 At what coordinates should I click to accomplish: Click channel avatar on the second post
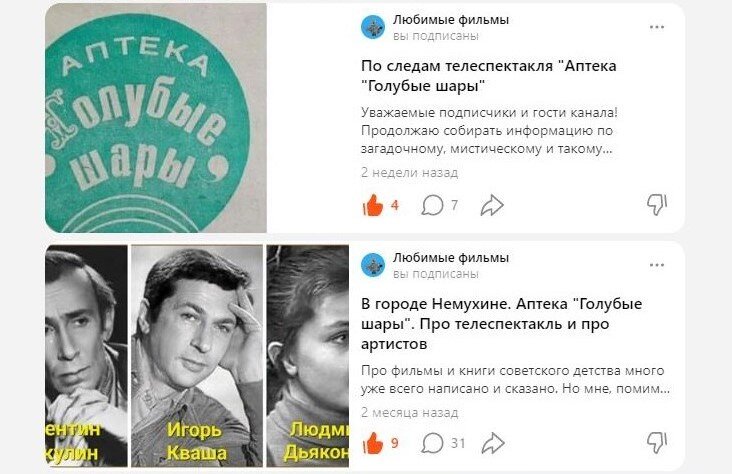tap(373, 265)
